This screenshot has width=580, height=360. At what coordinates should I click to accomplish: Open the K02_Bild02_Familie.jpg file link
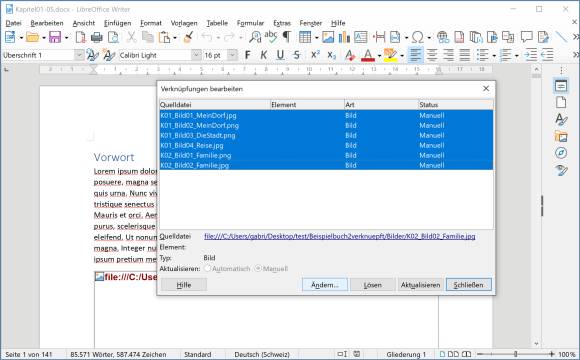(x=340, y=236)
